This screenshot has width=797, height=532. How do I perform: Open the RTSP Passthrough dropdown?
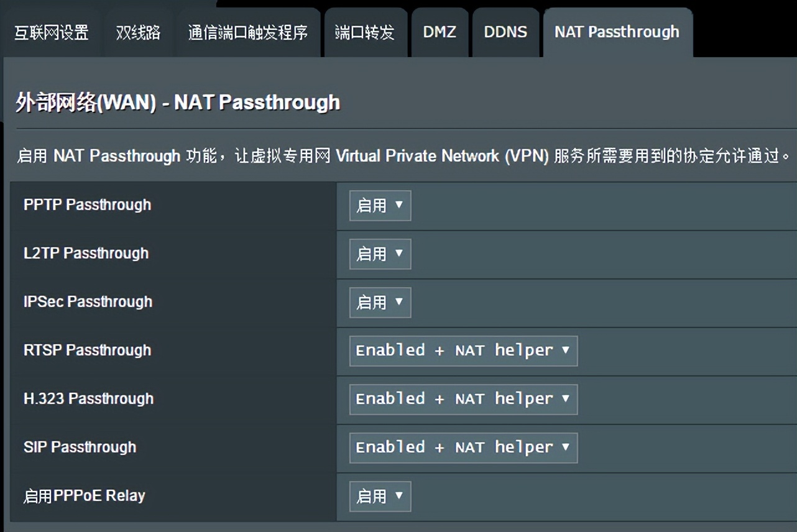(463, 351)
